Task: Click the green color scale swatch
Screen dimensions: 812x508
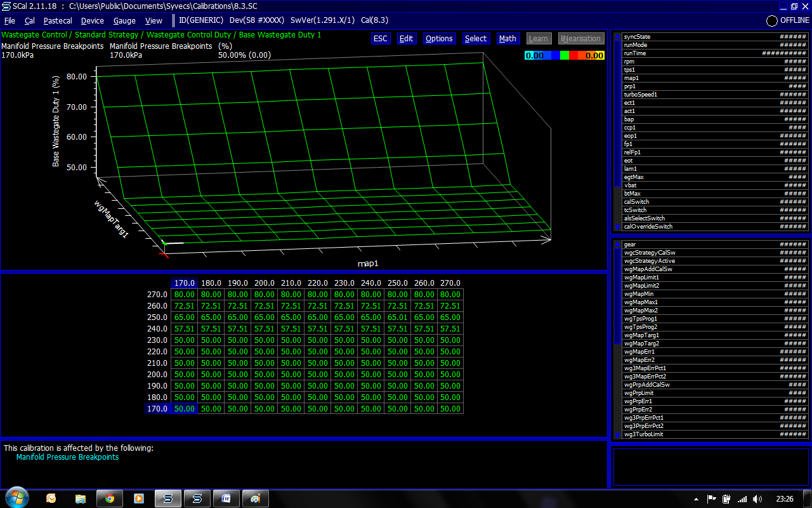Action: [565, 56]
